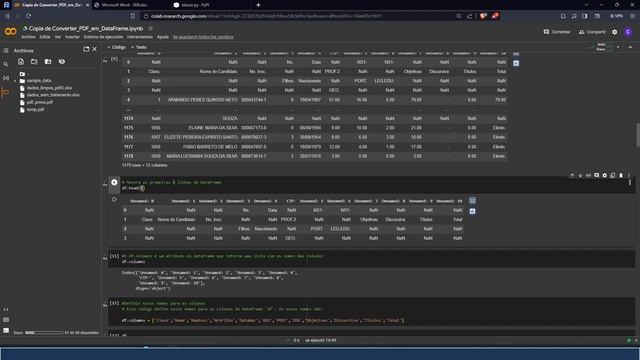Move the selected cell down
This screenshot has height=360, width=640.
[580, 176]
